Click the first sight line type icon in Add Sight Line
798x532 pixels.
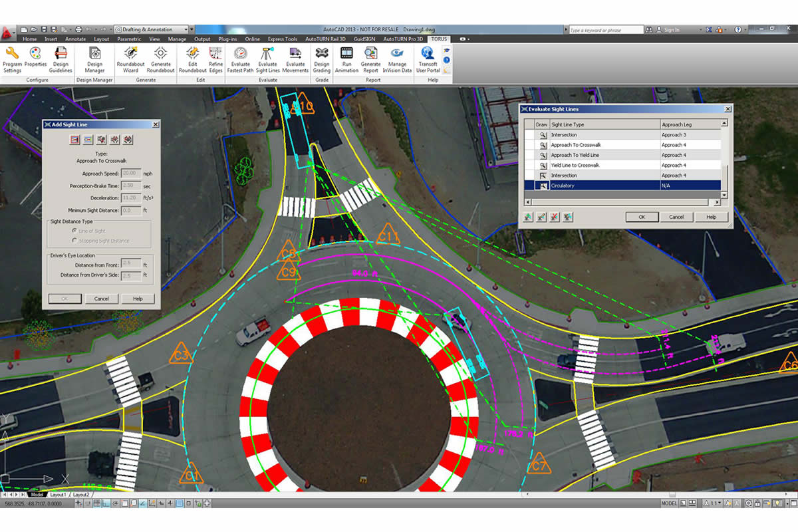point(75,140)
